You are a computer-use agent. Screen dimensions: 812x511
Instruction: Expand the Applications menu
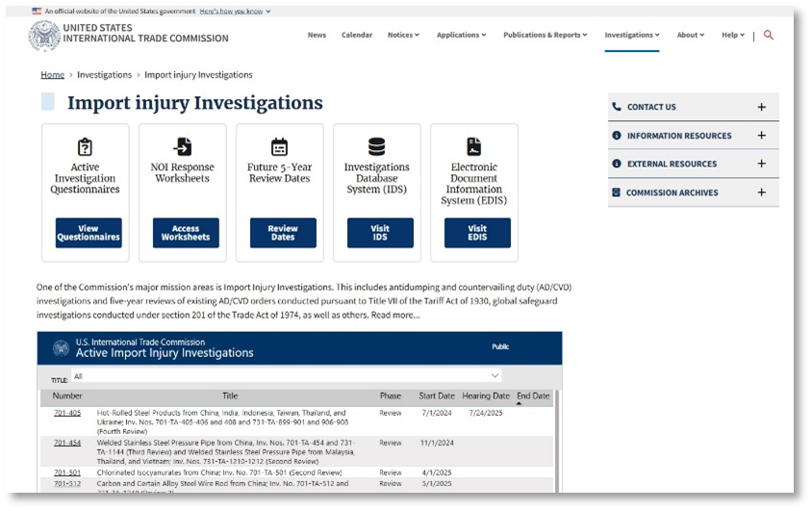click(461, 35)
